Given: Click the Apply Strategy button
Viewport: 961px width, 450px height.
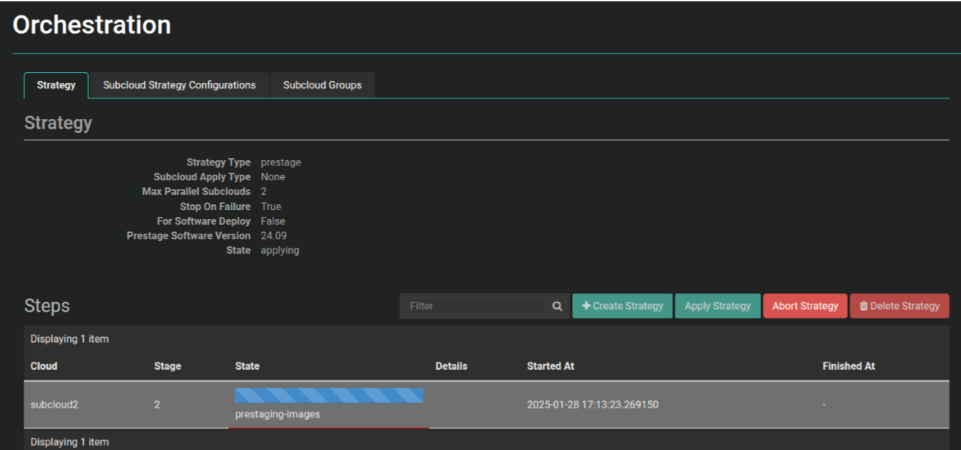Looking at the screenshot, I should click(717, 306).
